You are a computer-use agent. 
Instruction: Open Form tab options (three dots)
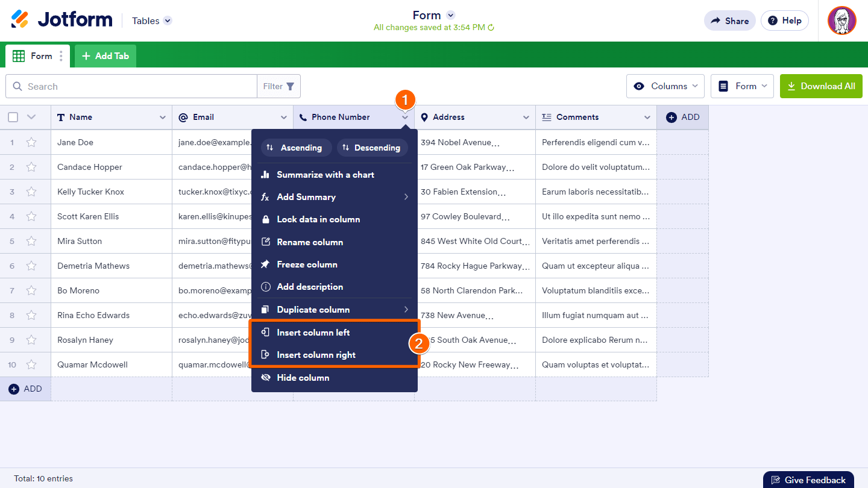(61, 56)
